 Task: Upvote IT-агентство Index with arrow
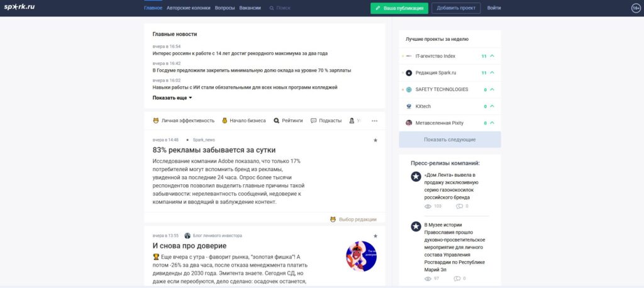(x=492, y=56)
